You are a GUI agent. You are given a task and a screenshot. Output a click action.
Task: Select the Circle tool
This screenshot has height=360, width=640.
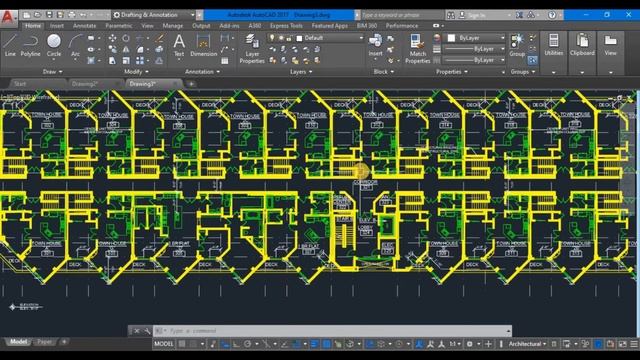coord(53,45)
